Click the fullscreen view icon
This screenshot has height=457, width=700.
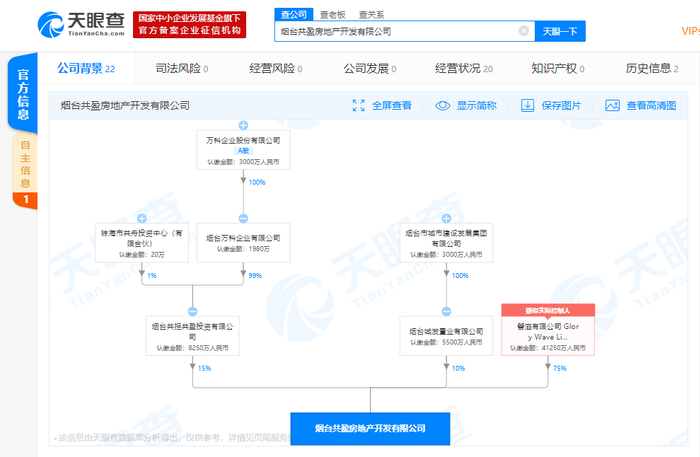tap(358, 105)
